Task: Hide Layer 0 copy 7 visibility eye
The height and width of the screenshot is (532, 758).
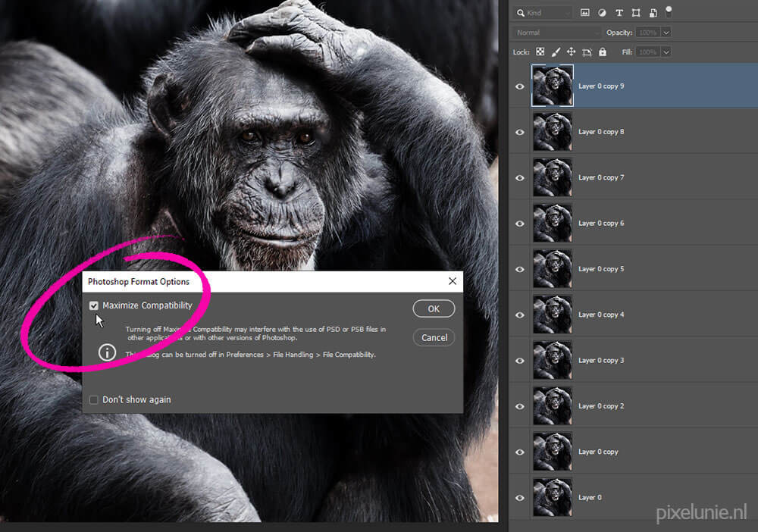Action: [520, 178]
